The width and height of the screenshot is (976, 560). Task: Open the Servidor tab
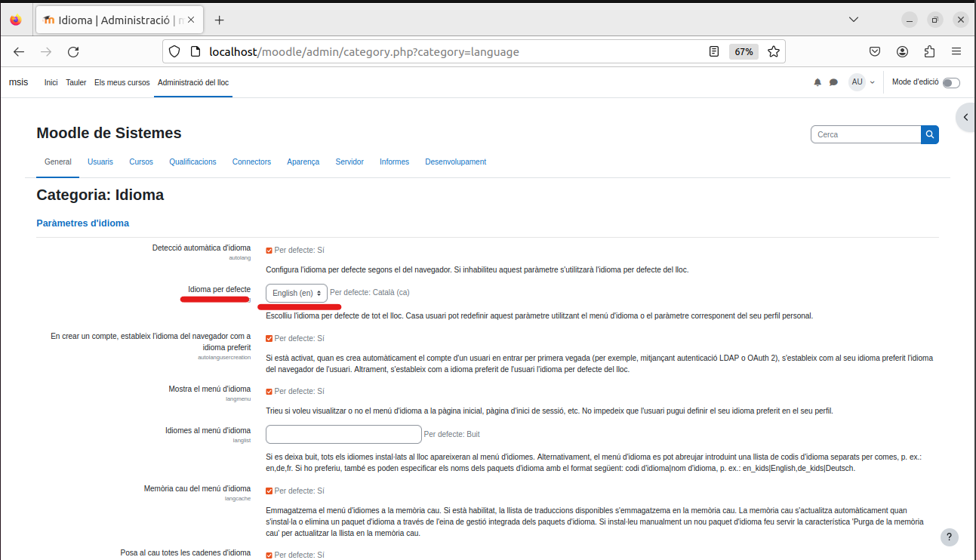(x=349, y=162)
